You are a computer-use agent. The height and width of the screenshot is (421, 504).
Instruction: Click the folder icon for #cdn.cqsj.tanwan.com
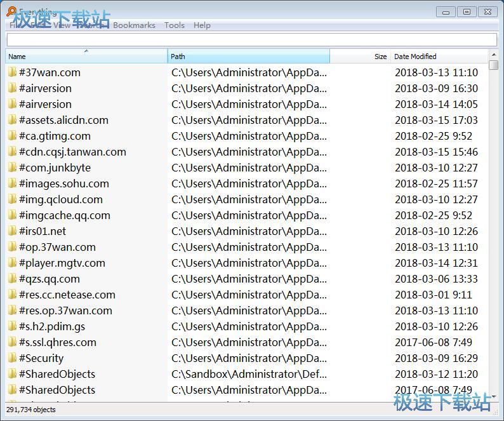click(12, 152)
